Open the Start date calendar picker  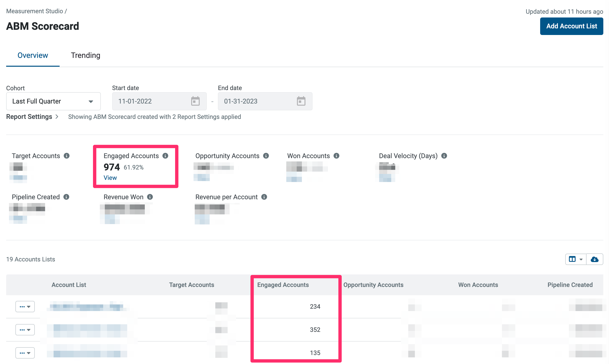(x=195, y=101)
